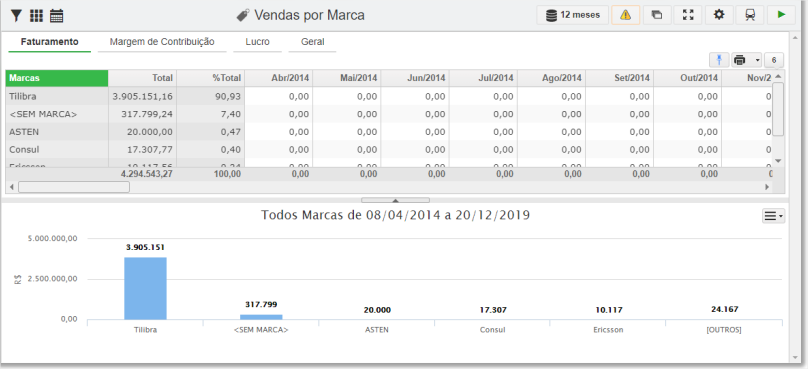Open the calendar icon
The height and width of the screenshot is (369, 808).
57,15
